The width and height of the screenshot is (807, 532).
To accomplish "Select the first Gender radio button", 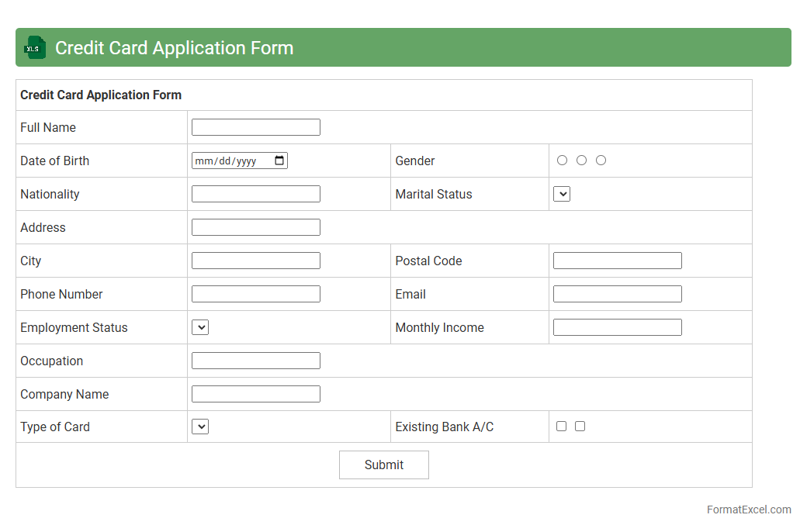I will [x=562, y=161].
